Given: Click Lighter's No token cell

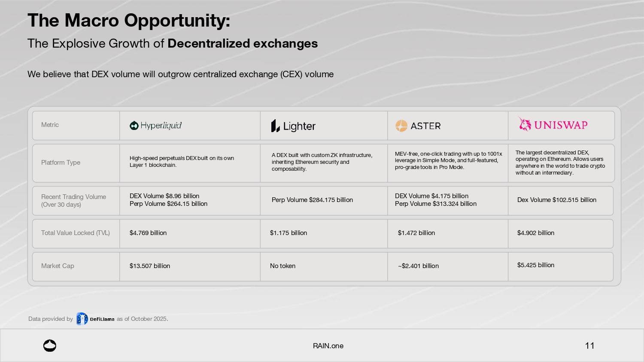Looking at the screenshot, I should click(283, 266).
